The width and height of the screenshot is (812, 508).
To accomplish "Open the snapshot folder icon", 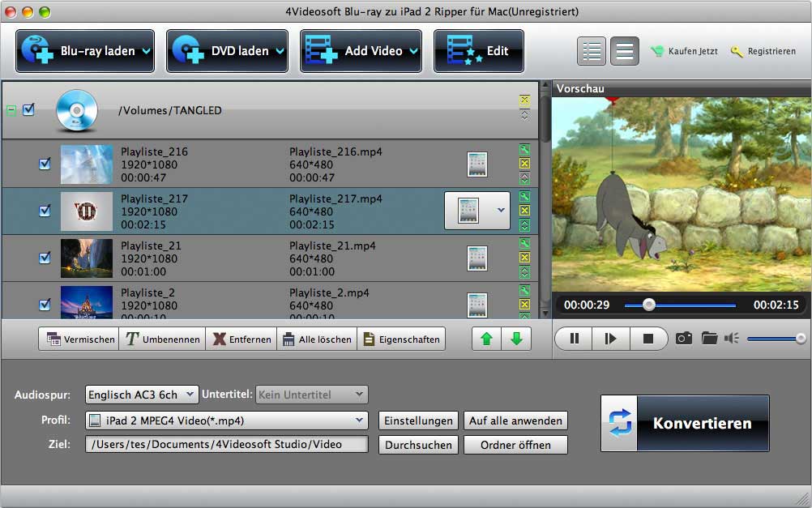I will pos(709,338).
